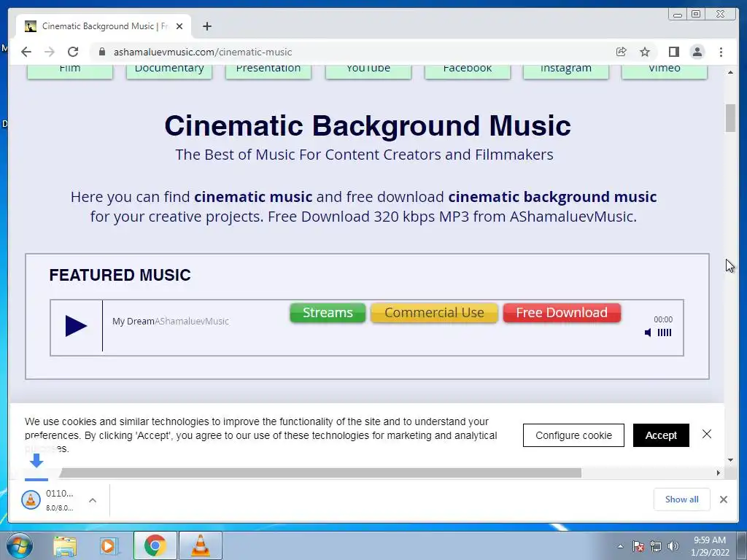This screenshot has width=747, height=560.
Task: Click the vertical scrollbar thumb
Action: [x=730, y=117]
